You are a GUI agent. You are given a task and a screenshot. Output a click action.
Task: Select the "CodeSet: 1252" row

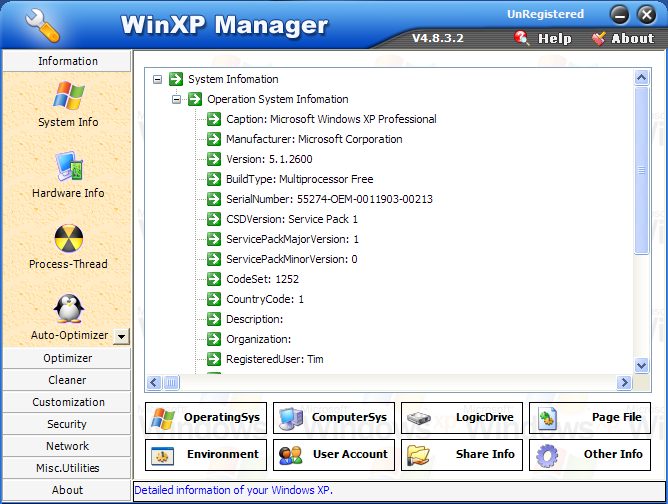pos(262,279)
